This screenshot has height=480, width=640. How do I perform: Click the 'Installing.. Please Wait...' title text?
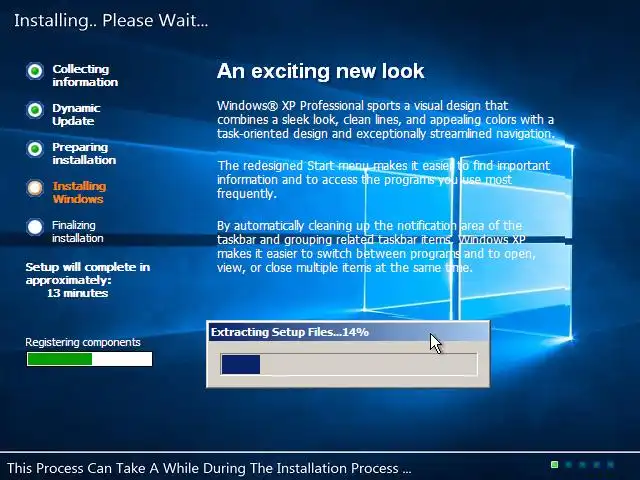pos(111,20)
